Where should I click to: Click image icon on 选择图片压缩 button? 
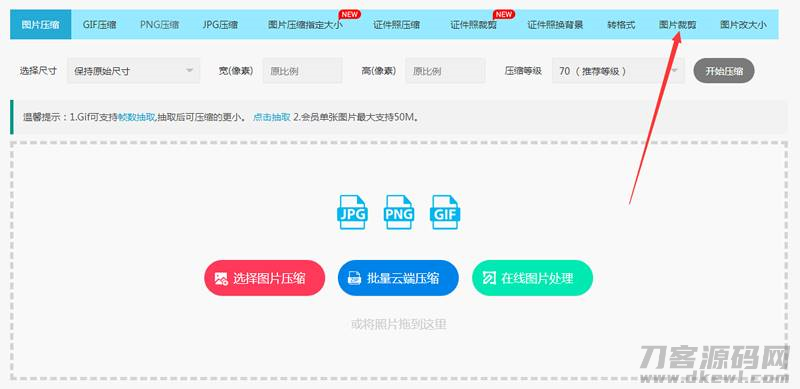point(221,278)
